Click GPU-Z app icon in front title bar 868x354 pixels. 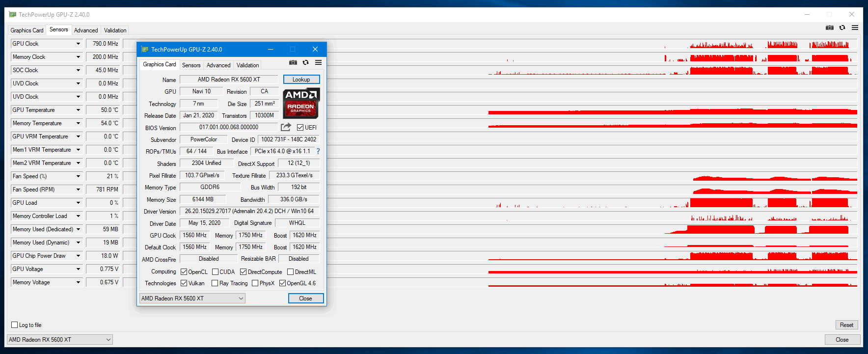click(145, 49)
